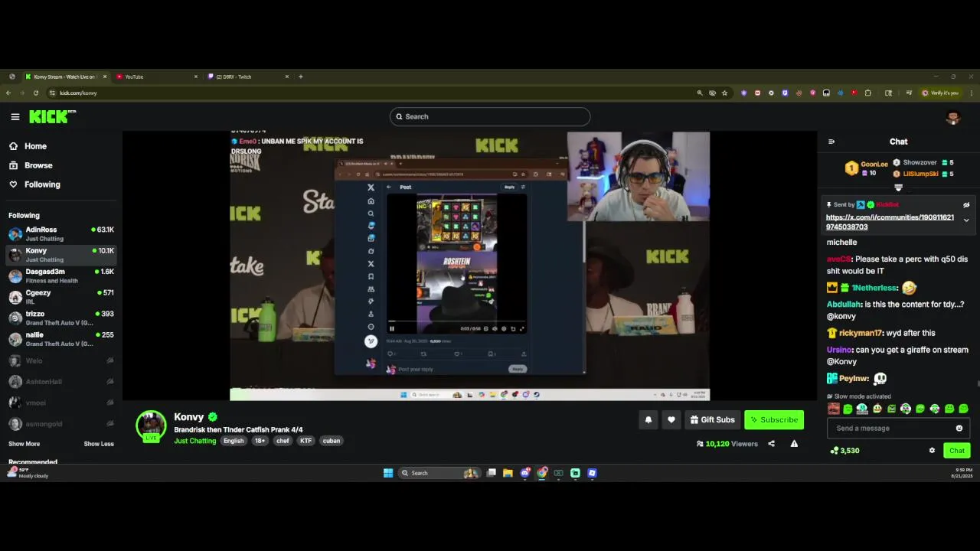
Task: Open AdinRoss channel from Following list
Action: (x=61, y=233)
